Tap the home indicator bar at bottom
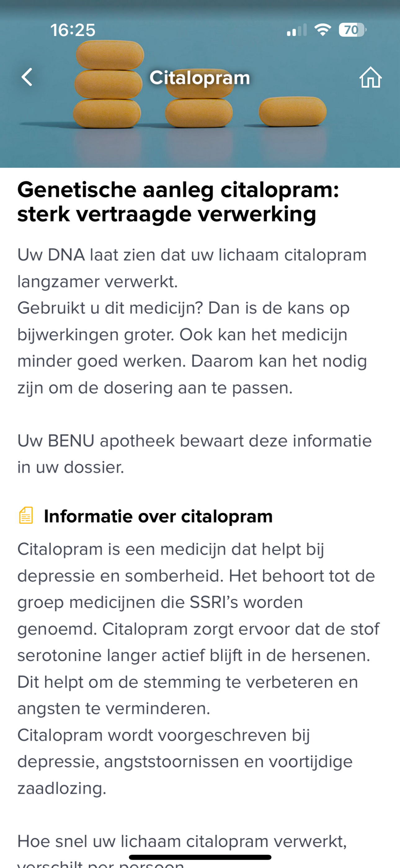This screenshot has height=868, width=400. coord(200,857)
